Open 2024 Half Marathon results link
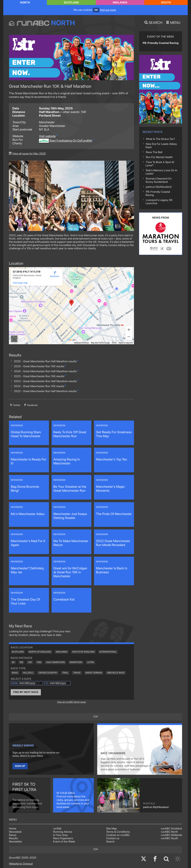191x868 pixels. coord(45,371)
